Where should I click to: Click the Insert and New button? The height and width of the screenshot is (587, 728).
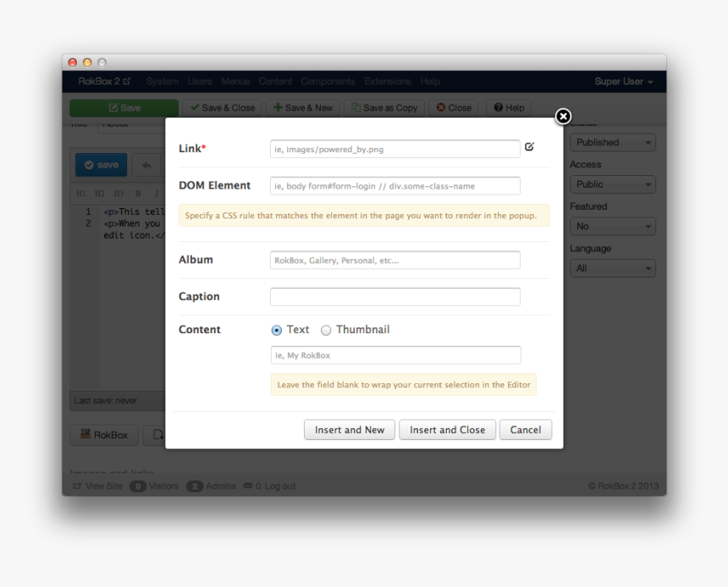click(x=349, y=429)
